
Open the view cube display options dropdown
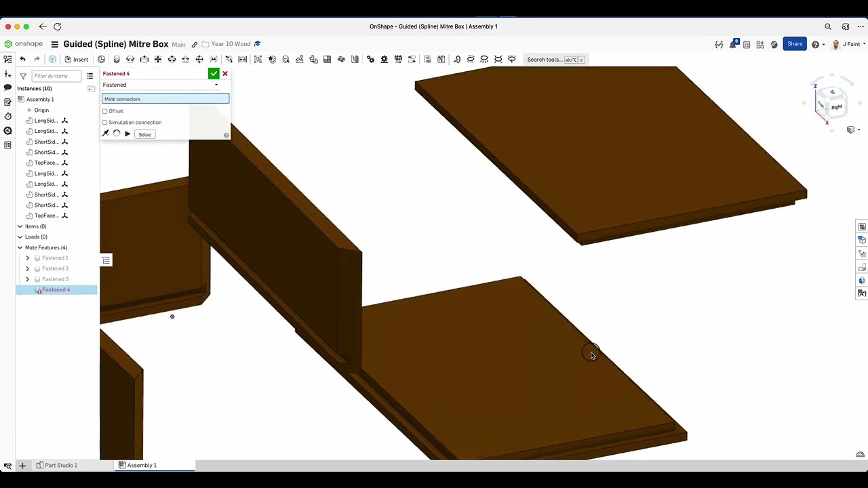tap(853, 129)
